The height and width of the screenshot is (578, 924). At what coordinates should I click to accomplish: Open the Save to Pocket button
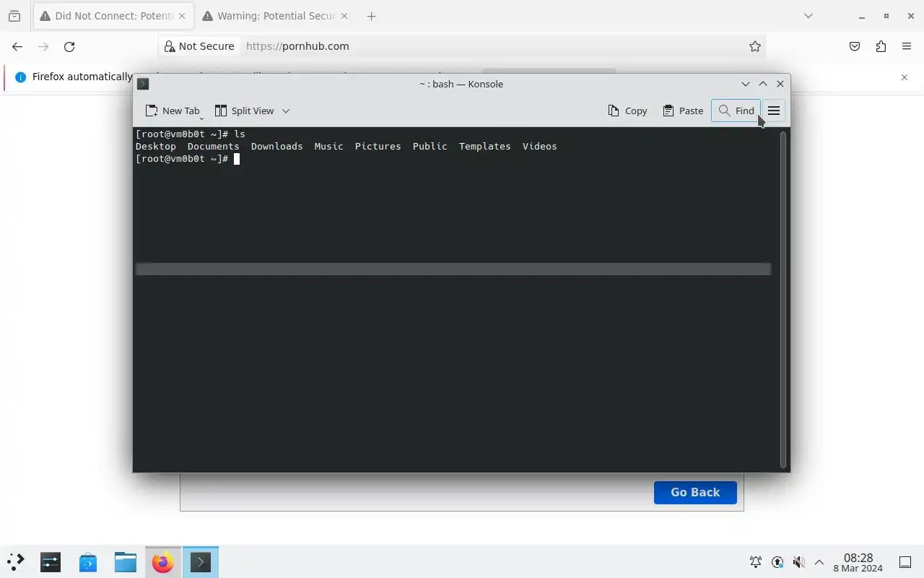[x=855, y=46]
